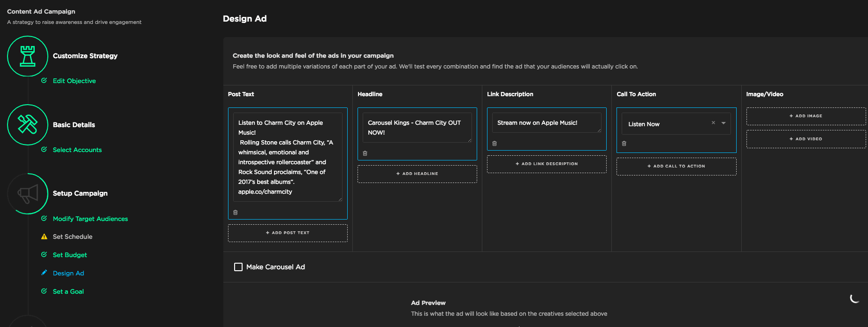Edit the Post Text field about Charm City
Viewport: 868px width, 327px height.
click(288, 157)
